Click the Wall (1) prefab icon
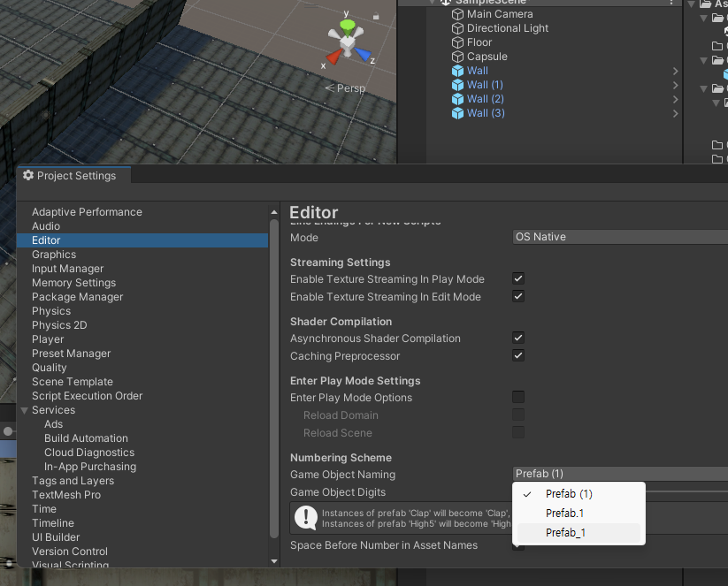This screenshot has height=586, width=728. (x=457, y=85)
